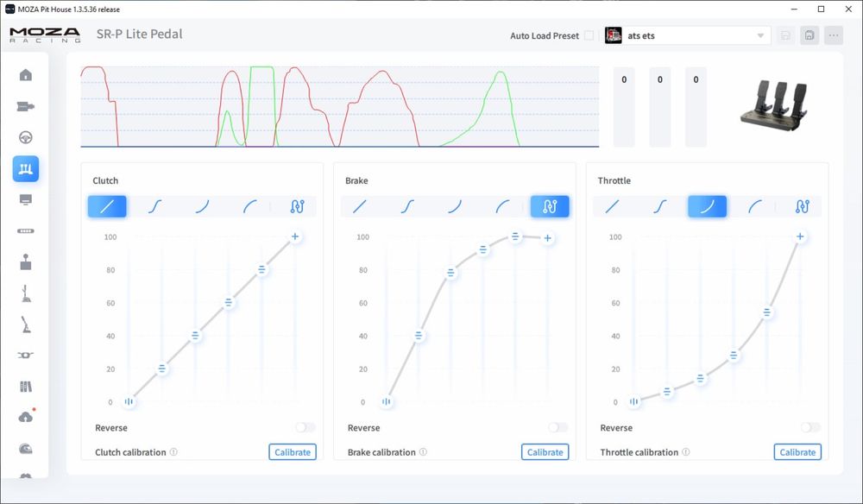
Task: Toggle the Brake Reverse switch
Action: tap(558, 427)
